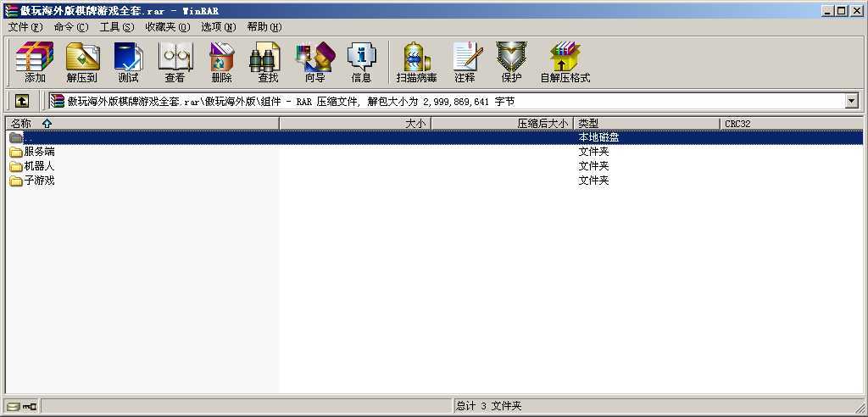Click the SFX (自解压格式) icon

(565, 62)
